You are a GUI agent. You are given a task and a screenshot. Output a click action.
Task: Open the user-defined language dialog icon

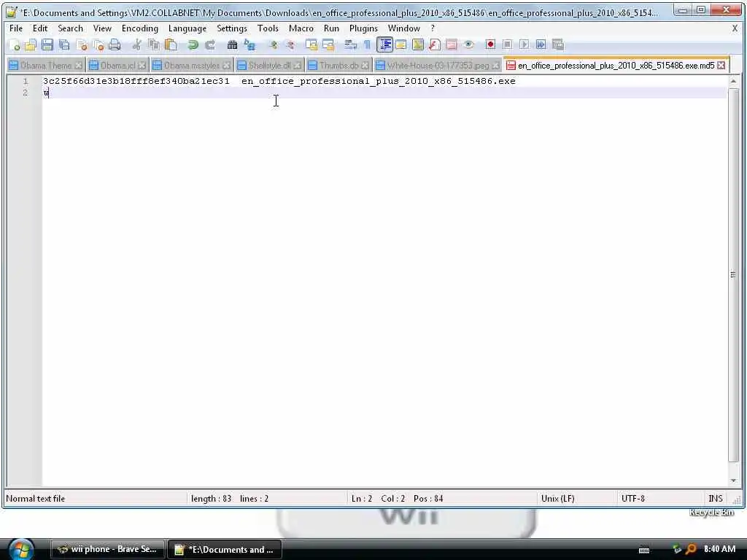pos(401,44)
